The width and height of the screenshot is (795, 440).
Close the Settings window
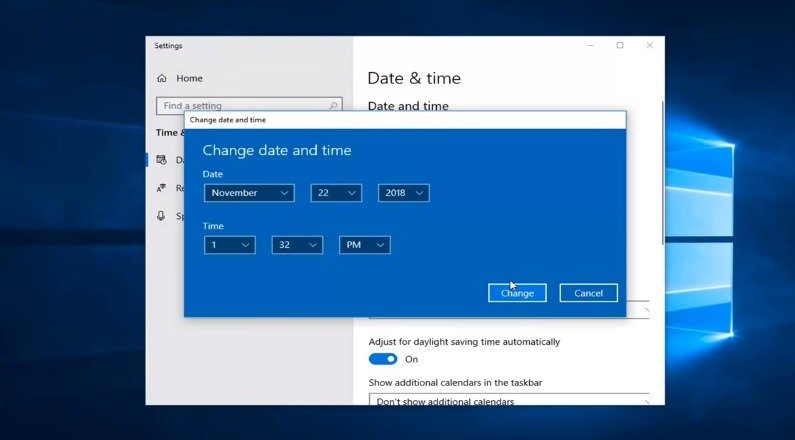[x=649, y=45]
